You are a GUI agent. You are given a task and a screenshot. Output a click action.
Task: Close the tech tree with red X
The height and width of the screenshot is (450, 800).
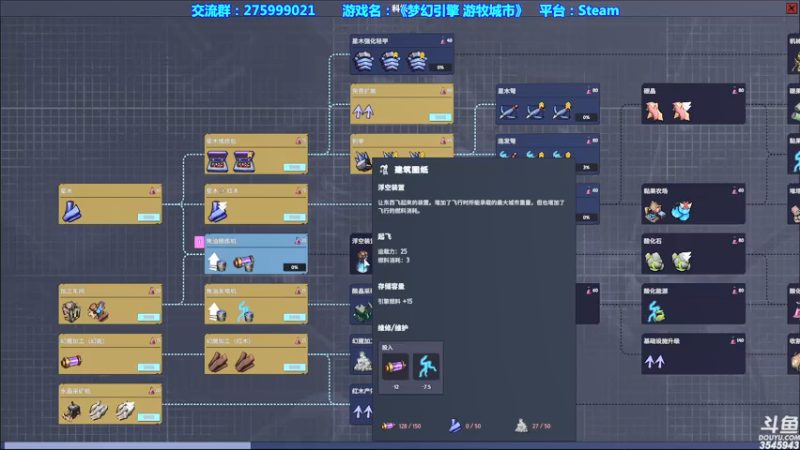(x=791, y=8)
